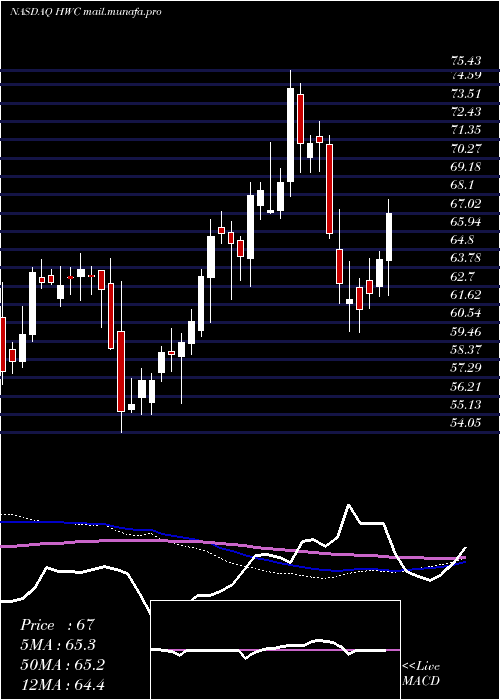Click the 67.02 price axis label
The width and height of the screenshot is (500, 700).
point(465,203)
